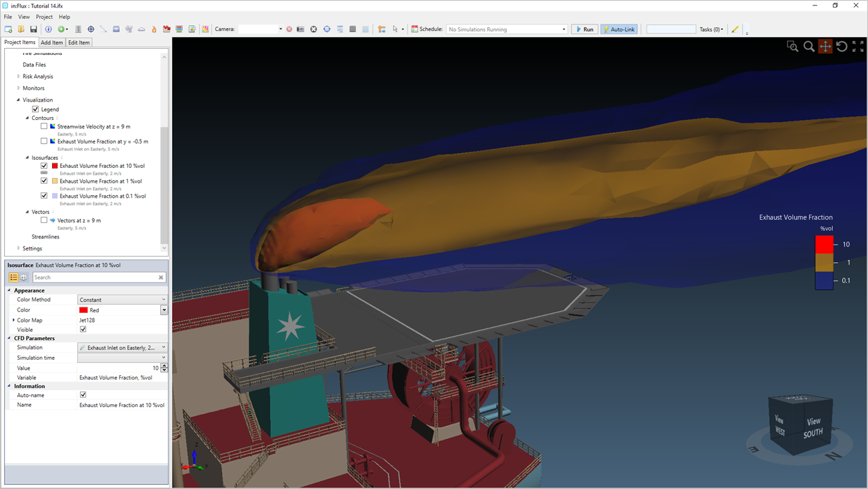Click the green plus add icon

coord(61,29)
